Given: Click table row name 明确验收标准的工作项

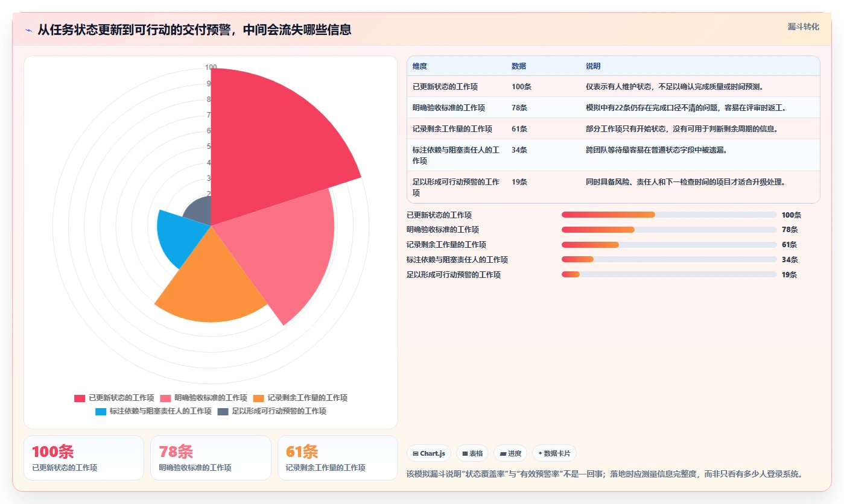Looking at the screenshot, I should click(449, 108).
